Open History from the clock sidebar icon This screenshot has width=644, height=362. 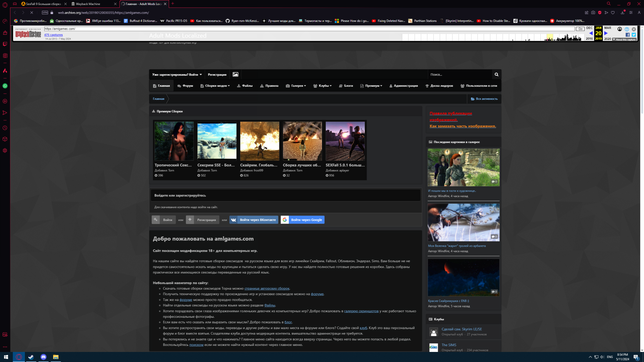tap(5, 128)
